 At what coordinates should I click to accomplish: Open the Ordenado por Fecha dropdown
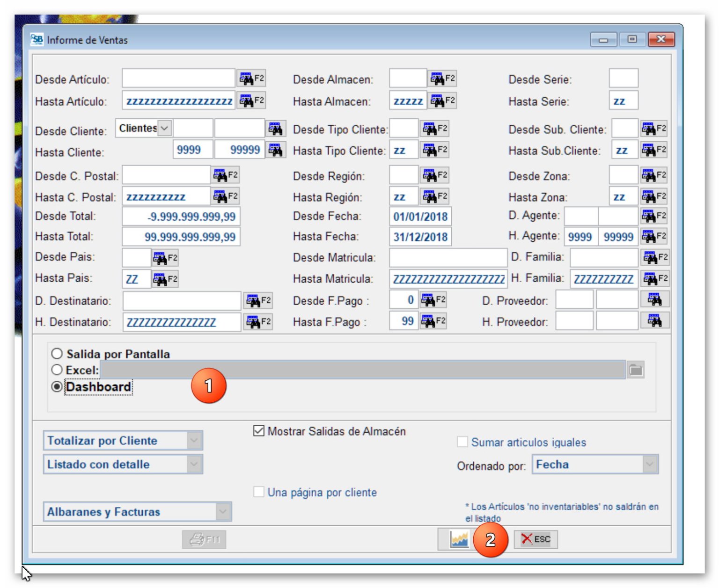coord(649,465)
